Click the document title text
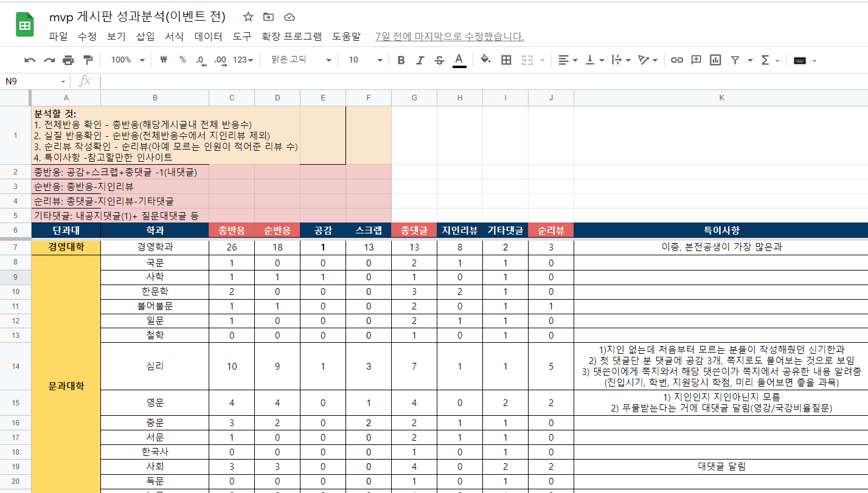This screenshot has height=493, width=868. click(x=137, y=16)
